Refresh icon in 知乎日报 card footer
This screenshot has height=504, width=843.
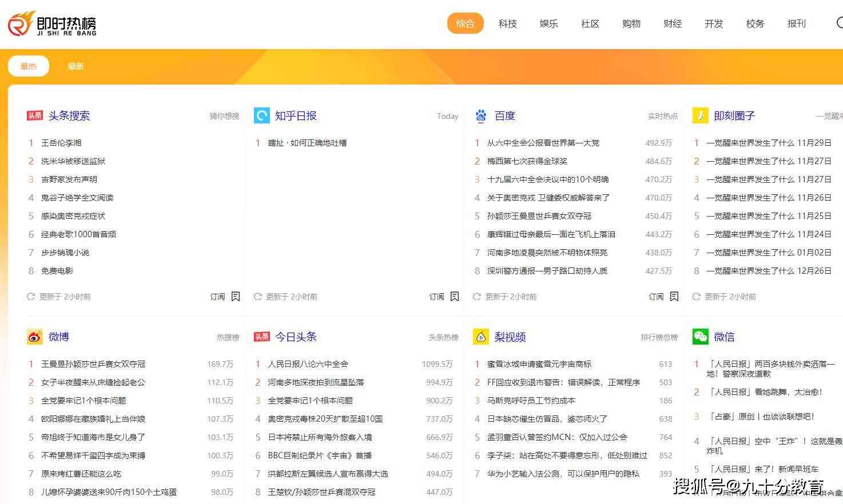pyautogui.click(x=257, y=297)
